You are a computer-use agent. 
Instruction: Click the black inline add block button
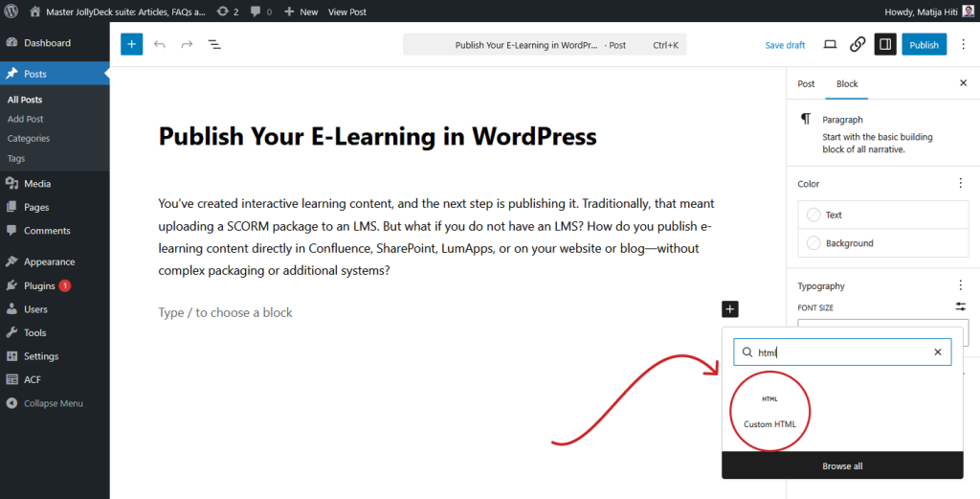730,308
